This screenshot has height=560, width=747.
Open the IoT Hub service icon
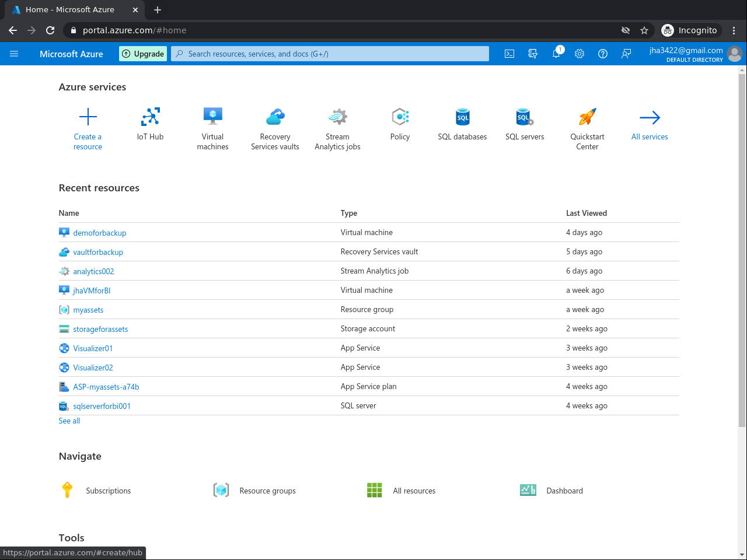tap(150, 117)
